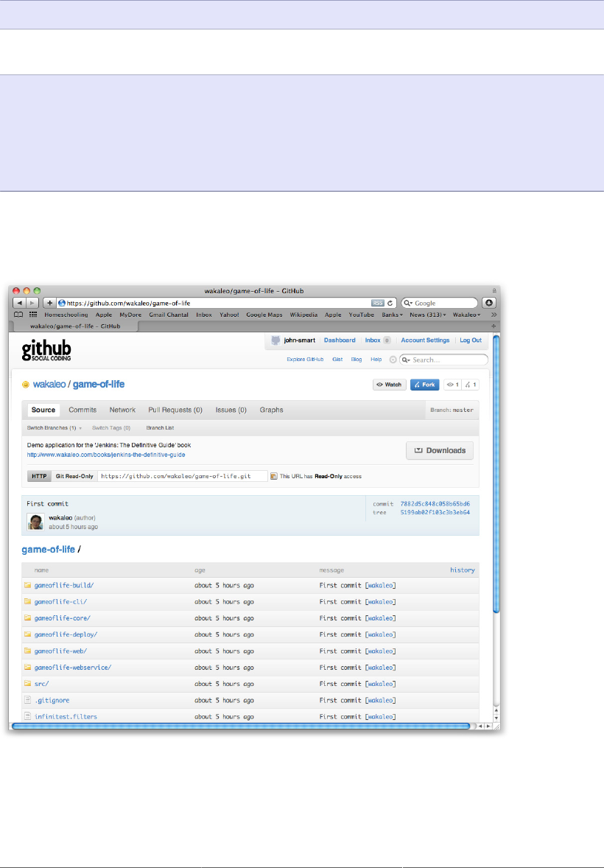The image size is (604, 868).
Task: Click the john-smart avatar icon
Action: pyautogui.click(x=275, y=340)
